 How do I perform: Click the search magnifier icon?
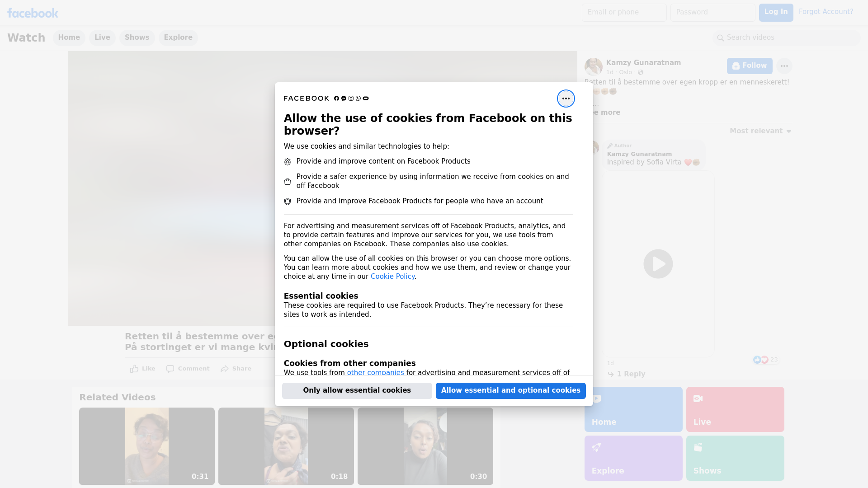pos(720,38)
